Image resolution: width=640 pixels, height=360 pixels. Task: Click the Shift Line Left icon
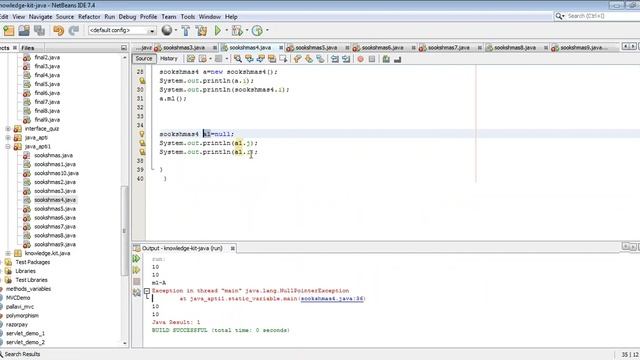click(335, 59)
